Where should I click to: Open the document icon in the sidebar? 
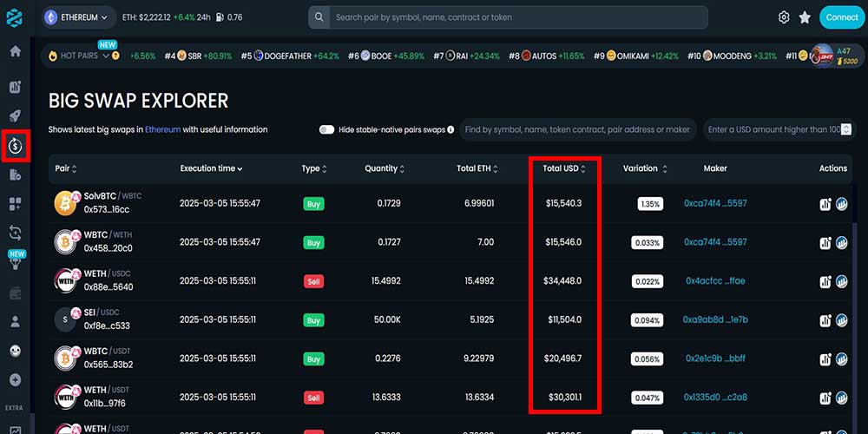coord(16,175)
